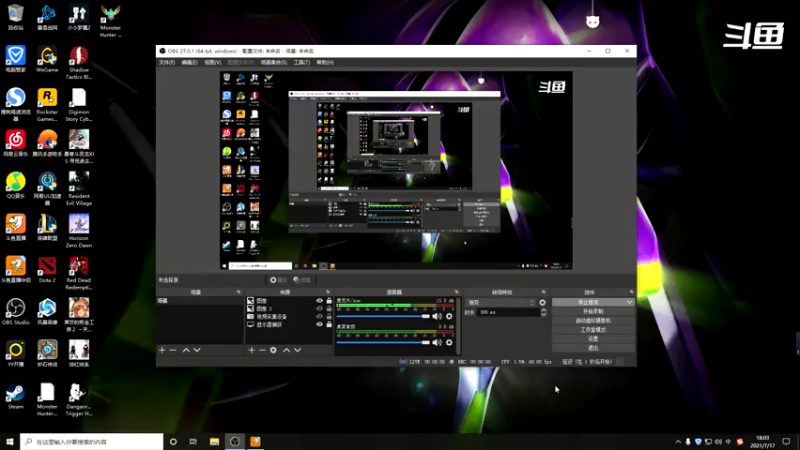Screen dimensions: 800x450
Task: Open QQ Music desktop shortcut
Action: tap(15, 186)
